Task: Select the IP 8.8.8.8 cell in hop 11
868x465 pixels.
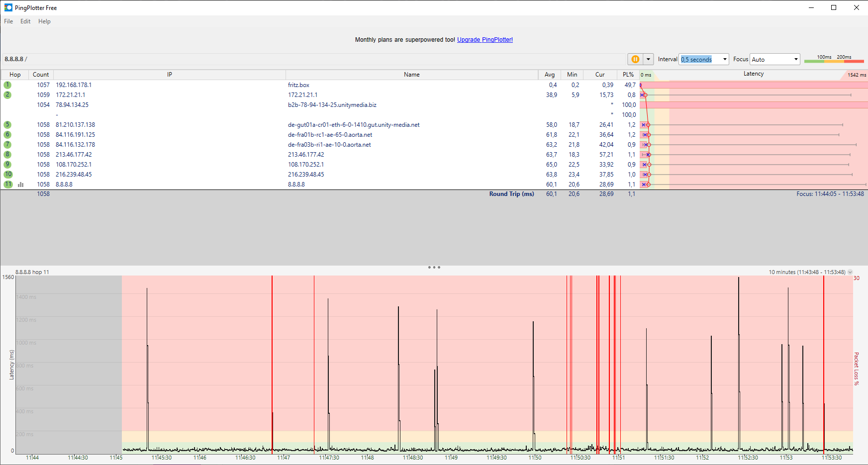Action: tap(64, 185)
